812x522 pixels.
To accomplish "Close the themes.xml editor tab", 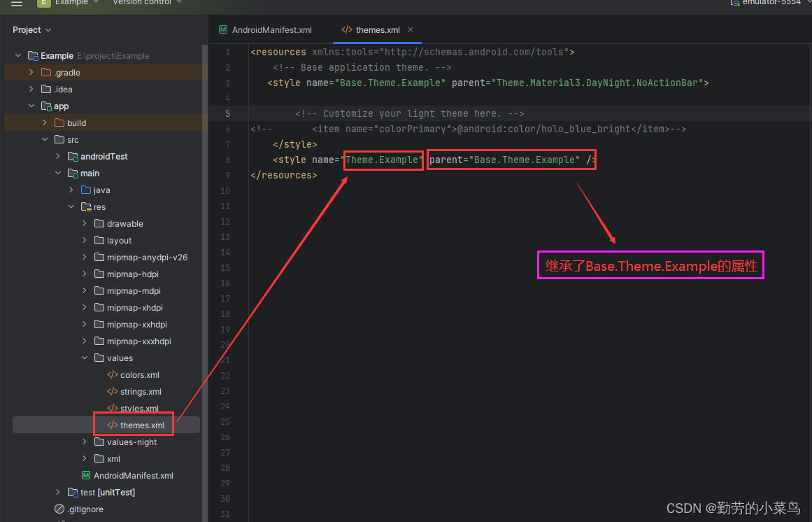I will (x=410, y=29).
